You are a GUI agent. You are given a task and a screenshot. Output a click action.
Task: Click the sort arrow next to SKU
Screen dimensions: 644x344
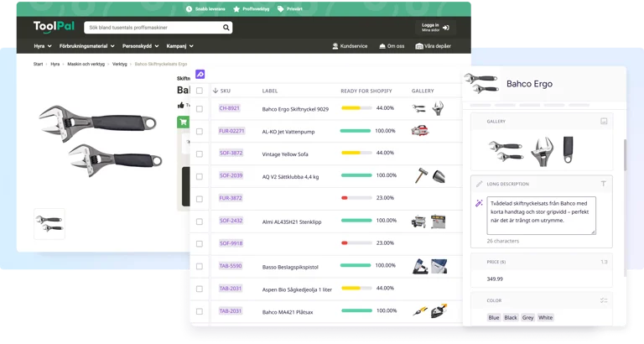coord(216,91)
